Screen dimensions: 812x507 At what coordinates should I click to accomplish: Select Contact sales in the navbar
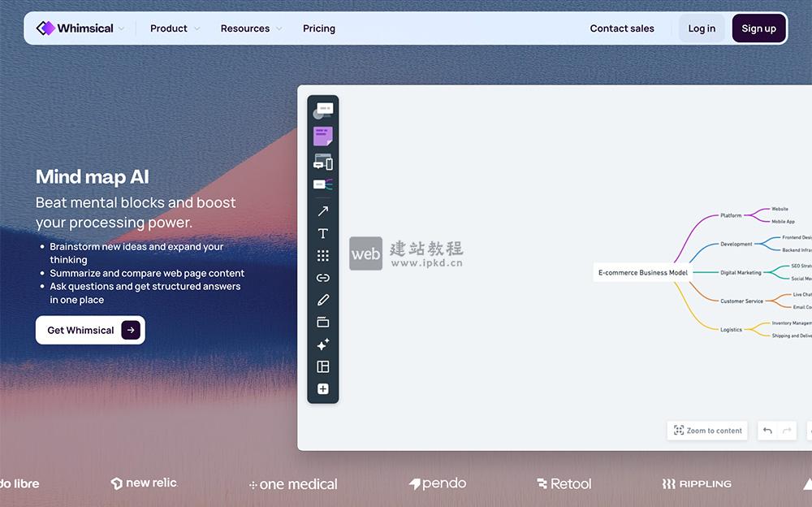point(622,28)
